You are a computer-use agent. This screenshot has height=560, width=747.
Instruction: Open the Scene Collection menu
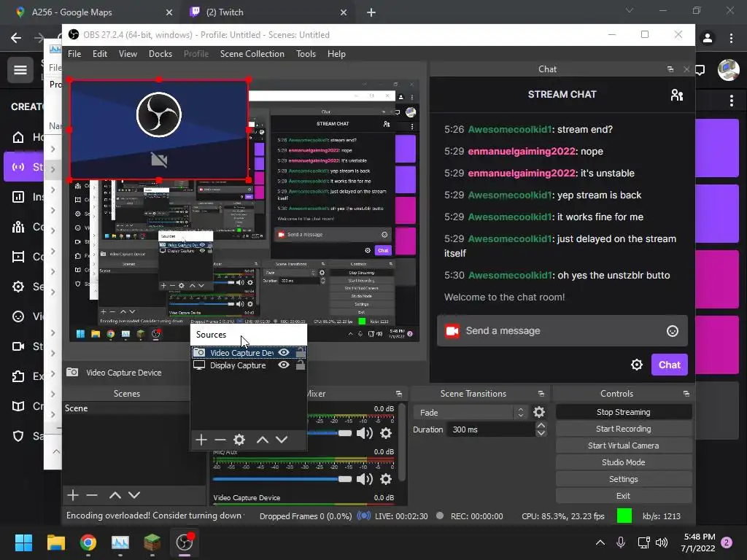coord(252,54)
